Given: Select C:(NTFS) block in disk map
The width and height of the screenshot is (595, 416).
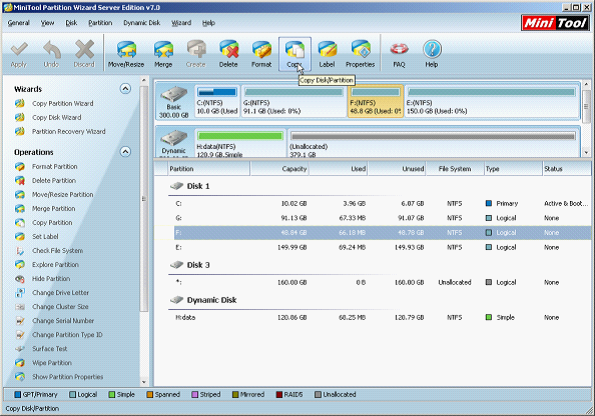Looking at the screenshot, I should tap(217, 101).
